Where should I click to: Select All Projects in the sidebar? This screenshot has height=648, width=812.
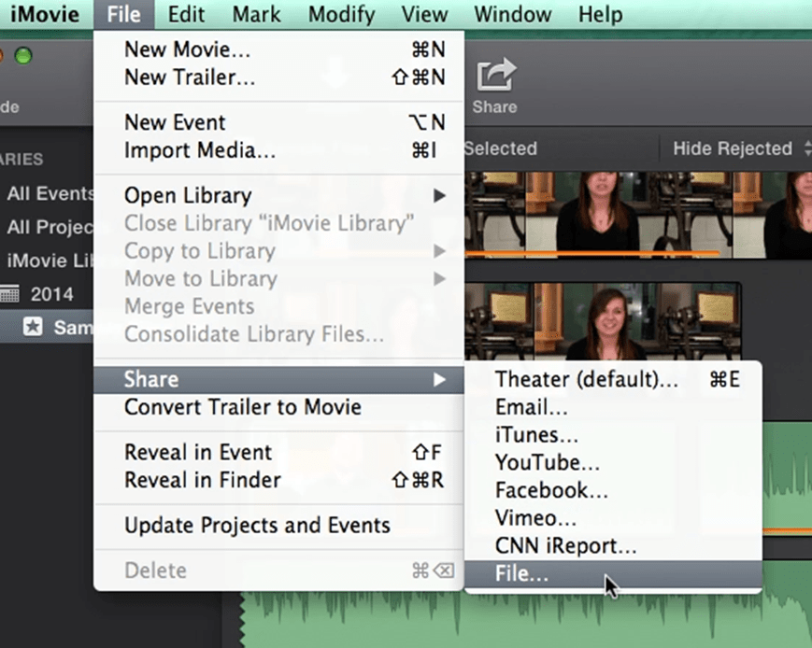click(x=48, y=227)
